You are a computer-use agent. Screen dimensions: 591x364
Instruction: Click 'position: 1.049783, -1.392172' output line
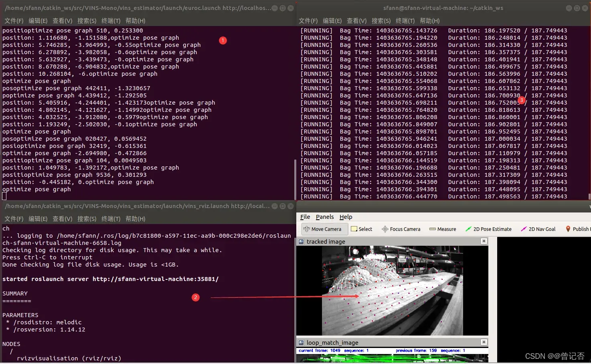click(x=91, y=168)
